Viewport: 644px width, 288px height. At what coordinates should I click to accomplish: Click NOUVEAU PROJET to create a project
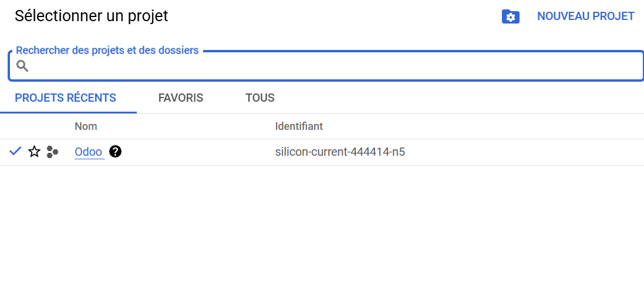tap(586, 16)
